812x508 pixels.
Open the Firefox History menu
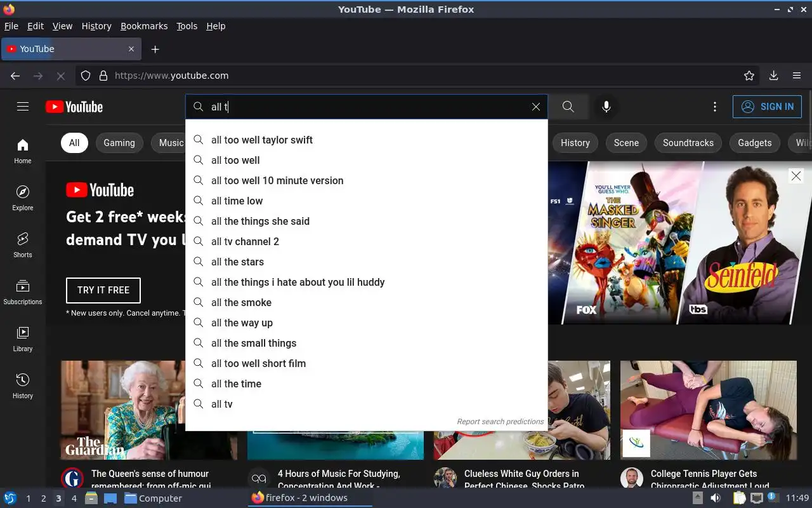[96, 26]
